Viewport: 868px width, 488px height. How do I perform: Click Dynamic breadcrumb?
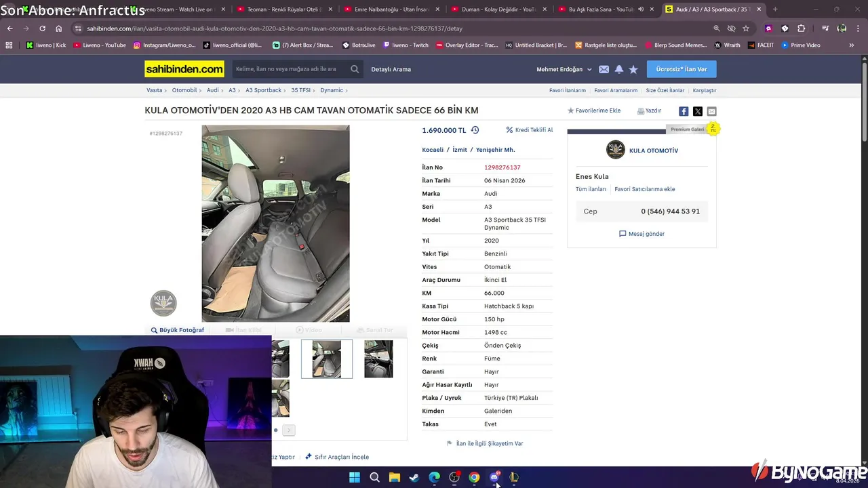tap(332, 90)
